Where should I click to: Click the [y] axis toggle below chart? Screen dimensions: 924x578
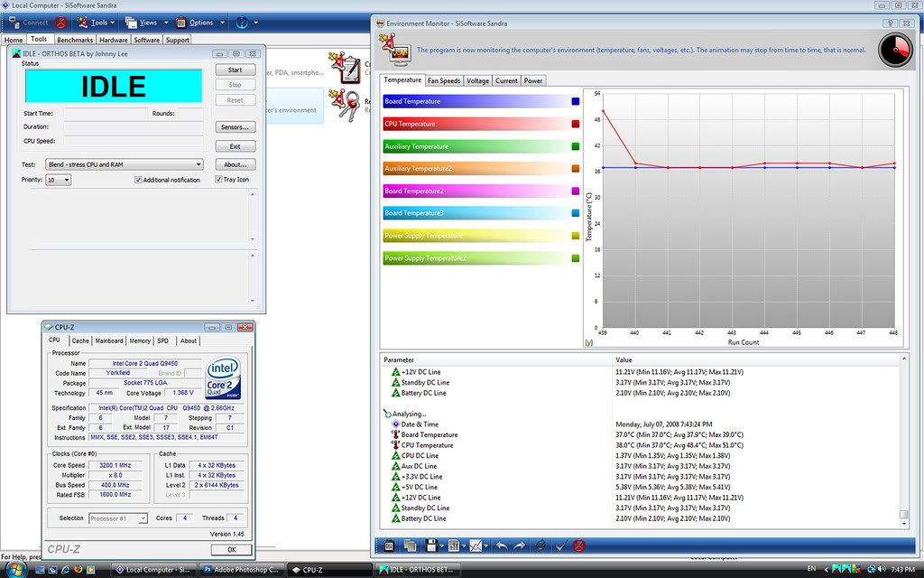tap(588, 342)
